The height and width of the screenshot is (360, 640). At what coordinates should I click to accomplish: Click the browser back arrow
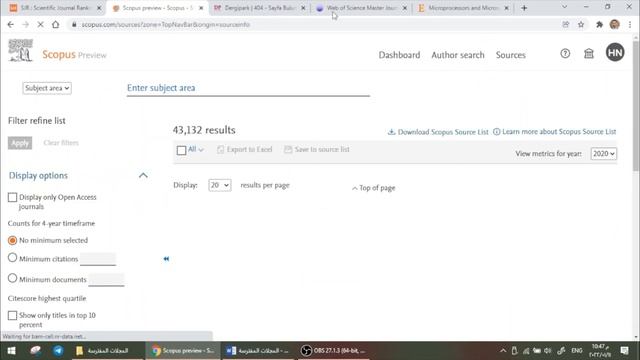11,24
